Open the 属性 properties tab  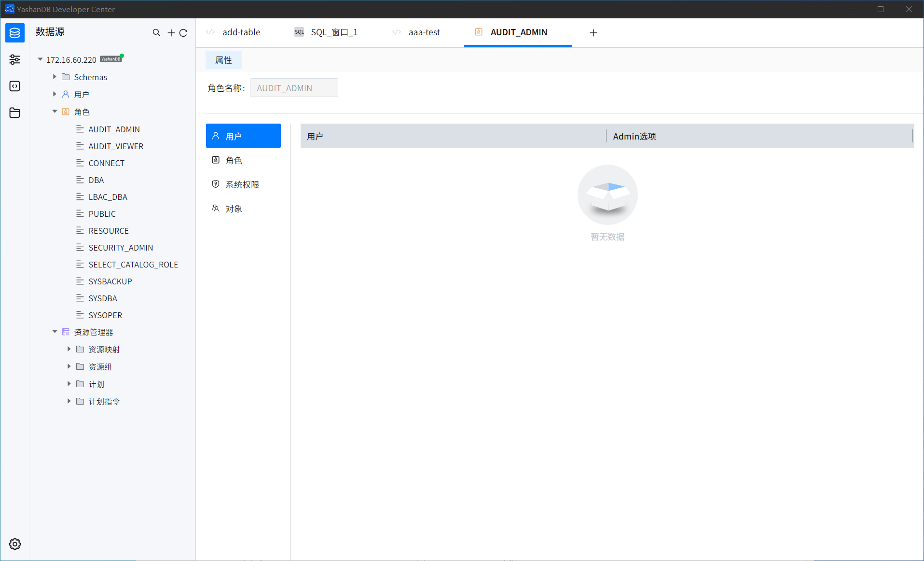pos(223,60)
